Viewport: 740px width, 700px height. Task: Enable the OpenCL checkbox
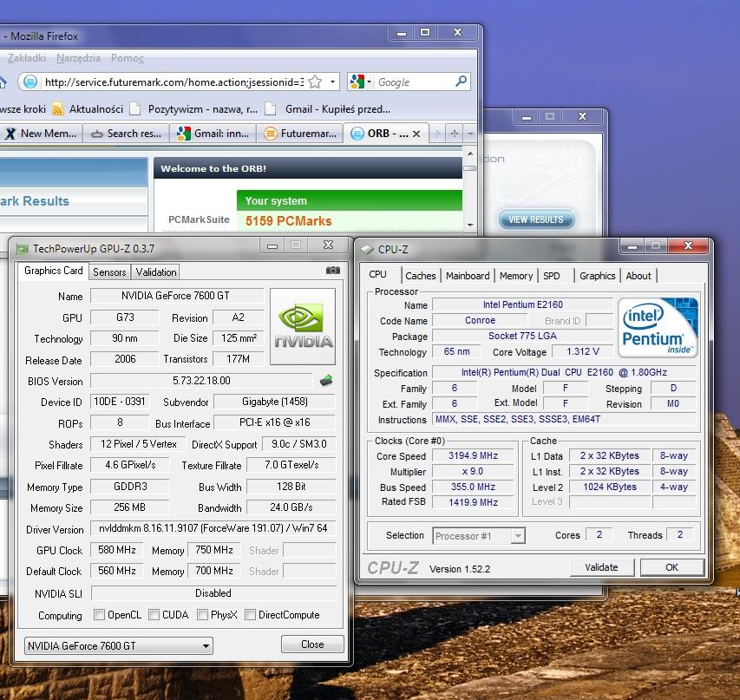point(99,615)
